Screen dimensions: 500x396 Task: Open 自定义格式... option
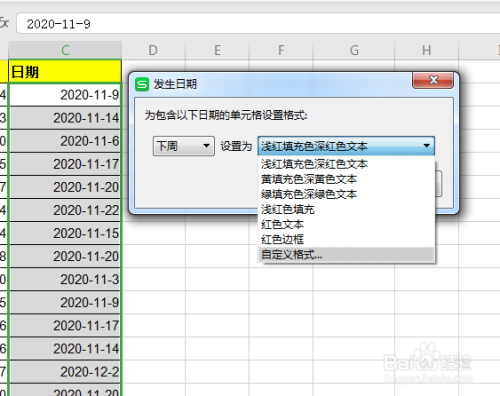click(346, 255)
